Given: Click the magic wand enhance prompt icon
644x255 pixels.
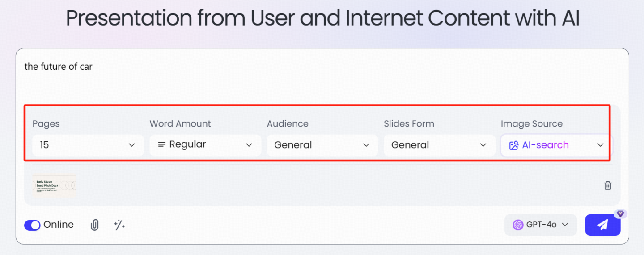Looking at the screenshot, I should pyautogui.click(x=119, y=225).
